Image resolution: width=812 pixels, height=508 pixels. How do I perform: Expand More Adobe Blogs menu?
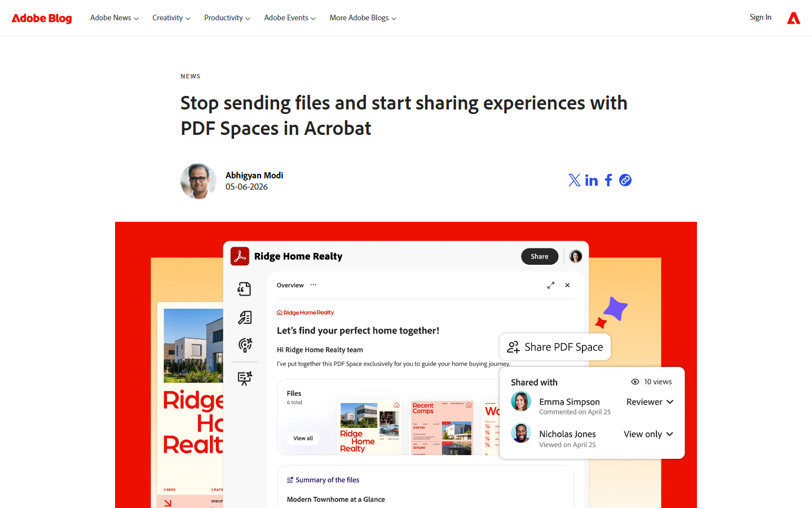pos(363,18)
